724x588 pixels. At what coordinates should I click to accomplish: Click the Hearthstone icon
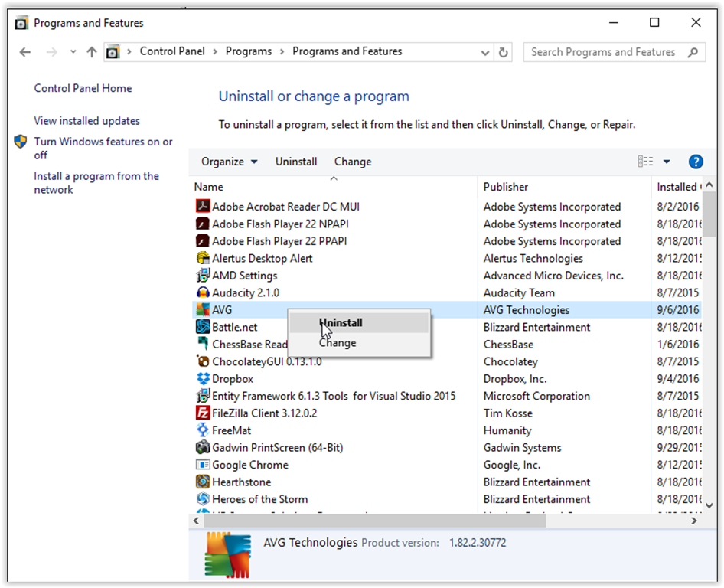(x=203, y=482)
